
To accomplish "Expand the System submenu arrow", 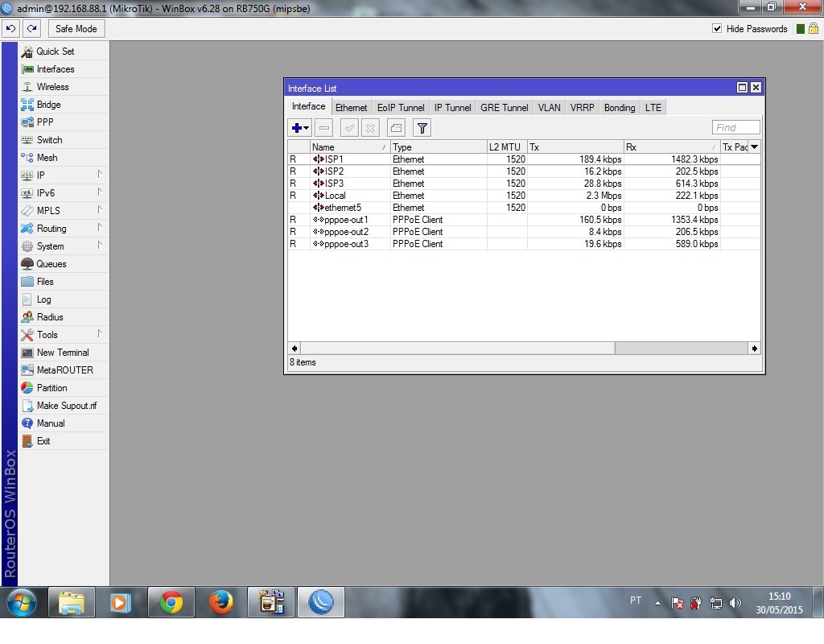I will (x=100, y=246).
